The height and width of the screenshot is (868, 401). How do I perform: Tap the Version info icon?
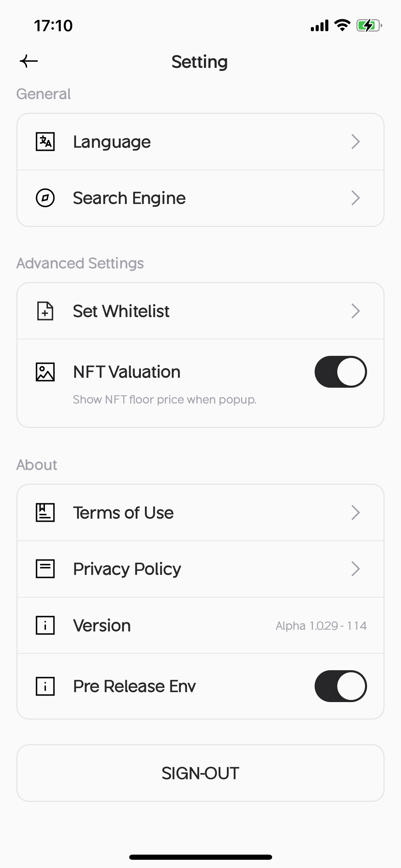45,625
